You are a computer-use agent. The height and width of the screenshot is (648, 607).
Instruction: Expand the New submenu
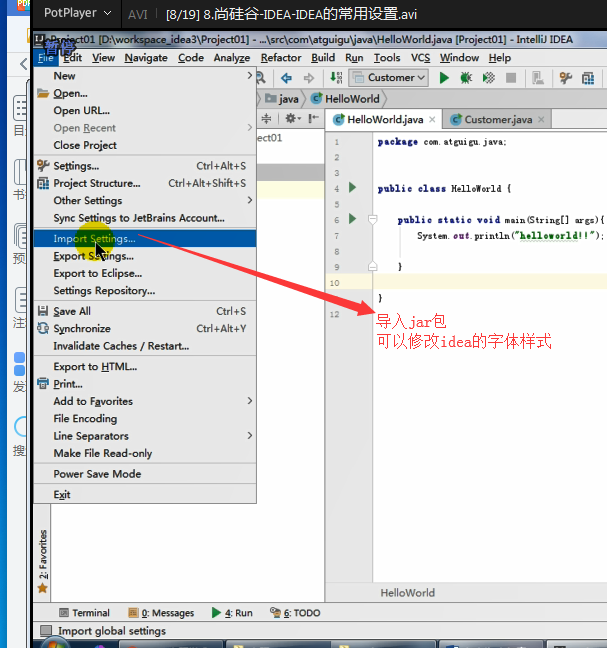click(145, 76)
